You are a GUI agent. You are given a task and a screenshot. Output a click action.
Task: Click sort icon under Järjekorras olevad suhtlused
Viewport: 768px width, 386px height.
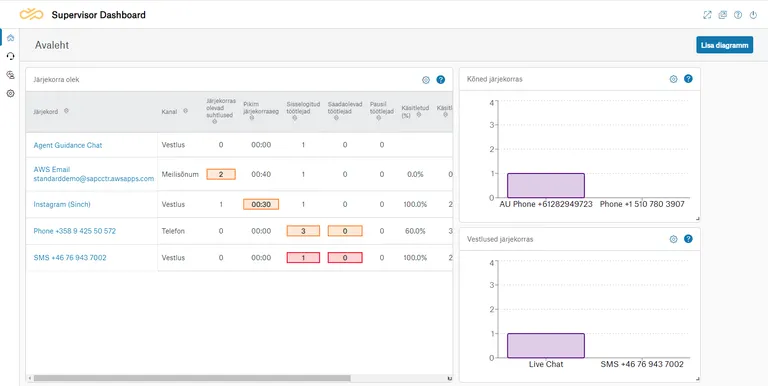(x=215, y=121)
